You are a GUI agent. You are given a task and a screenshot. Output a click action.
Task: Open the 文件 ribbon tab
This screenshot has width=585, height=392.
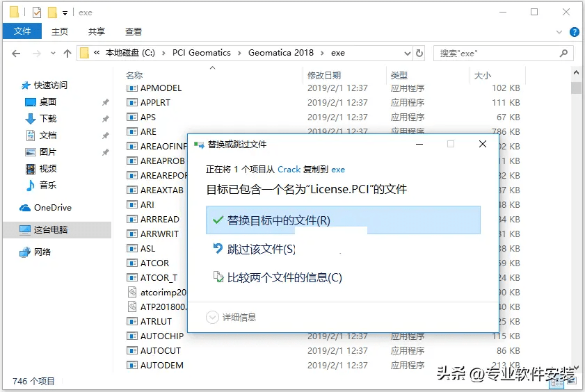22,31
